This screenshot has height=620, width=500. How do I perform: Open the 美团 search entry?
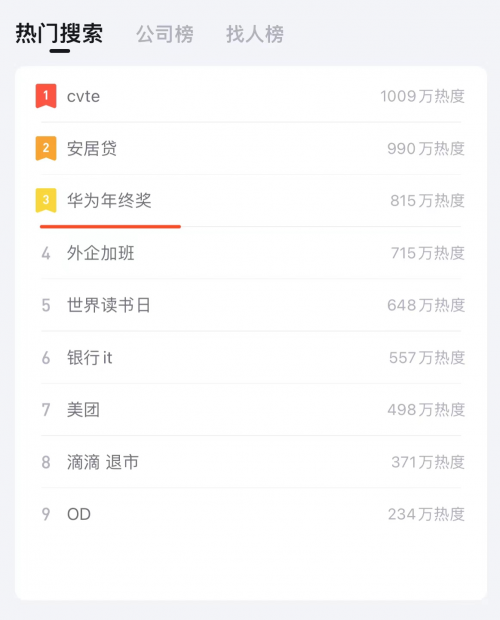click(x=251, y=410)
